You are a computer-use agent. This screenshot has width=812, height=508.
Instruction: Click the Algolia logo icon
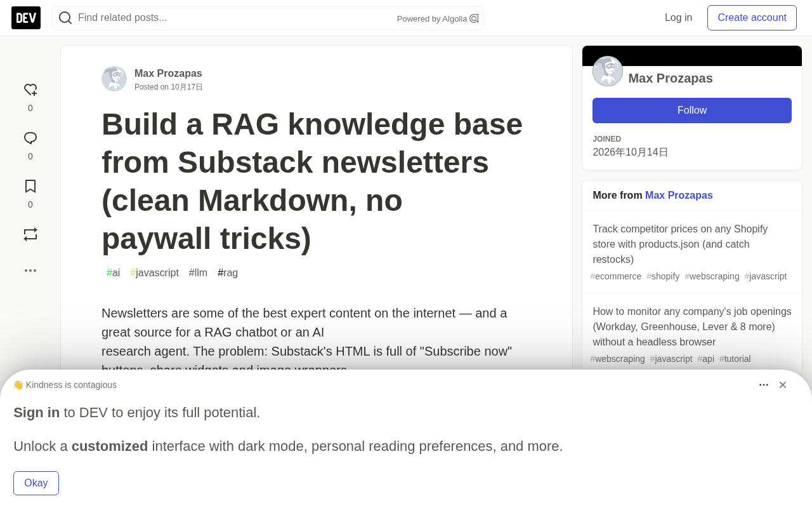[x=474, y=18]
